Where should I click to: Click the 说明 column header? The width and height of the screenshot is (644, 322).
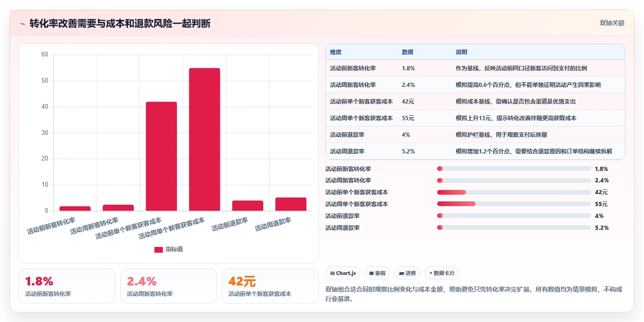pyautogui.click(x=461, y=52)
